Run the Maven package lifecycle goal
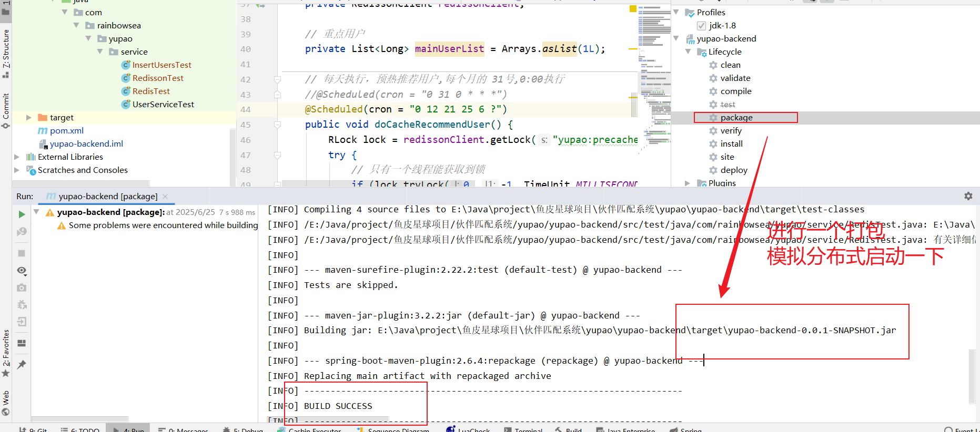 coord(736,118)
